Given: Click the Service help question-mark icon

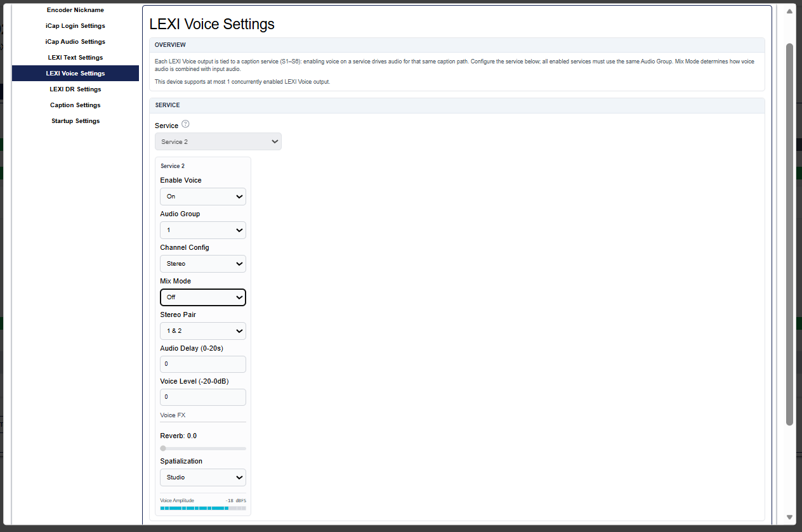Looking at the screenshot, I should (185, 124).
